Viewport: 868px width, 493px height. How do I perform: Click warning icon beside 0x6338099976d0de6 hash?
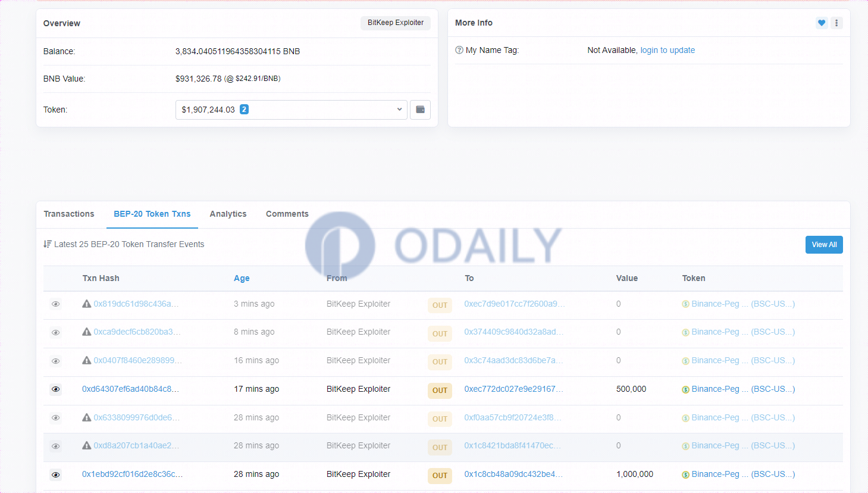(x=87, y=417)
